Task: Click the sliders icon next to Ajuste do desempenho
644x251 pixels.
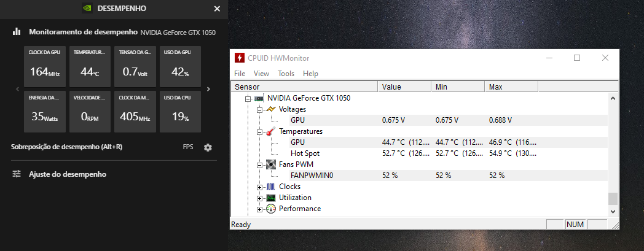Action: click(x=17, y=174)
